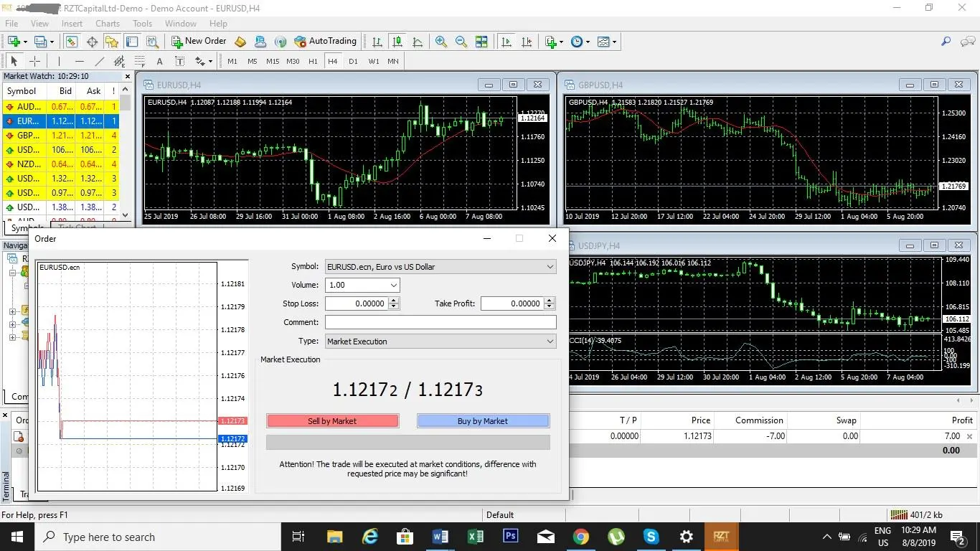
Task: Open the order Type dropdown
Action: 440,342
